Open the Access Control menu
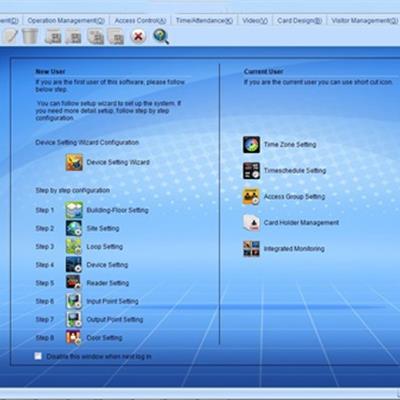This screenshot has height=400, width=400. [140, 21]
